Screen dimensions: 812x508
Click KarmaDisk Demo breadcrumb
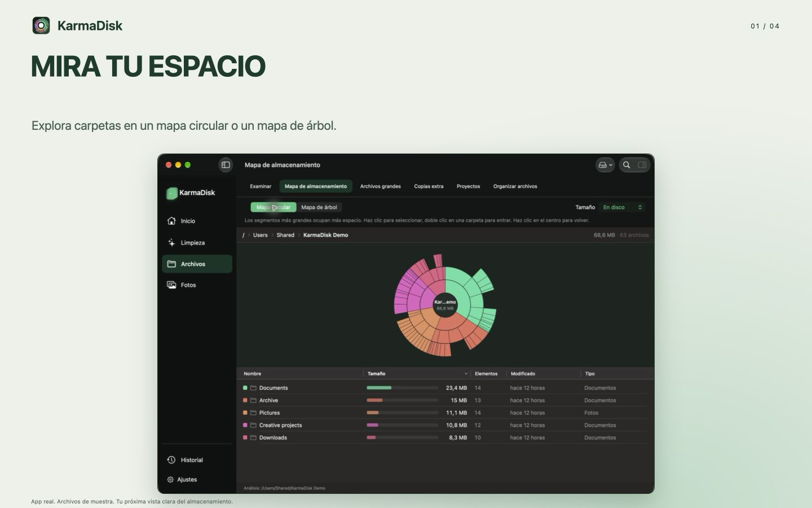click(326, 235)
